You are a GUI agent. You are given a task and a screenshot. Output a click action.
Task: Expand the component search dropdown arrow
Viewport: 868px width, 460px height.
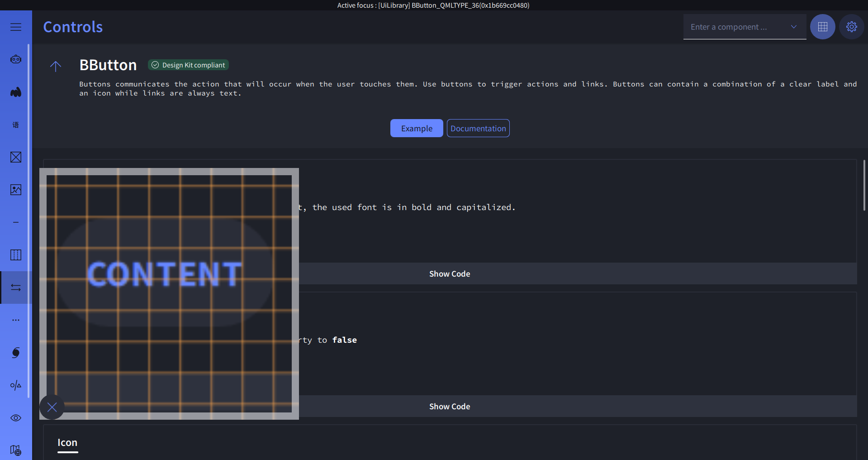point(793,27)
